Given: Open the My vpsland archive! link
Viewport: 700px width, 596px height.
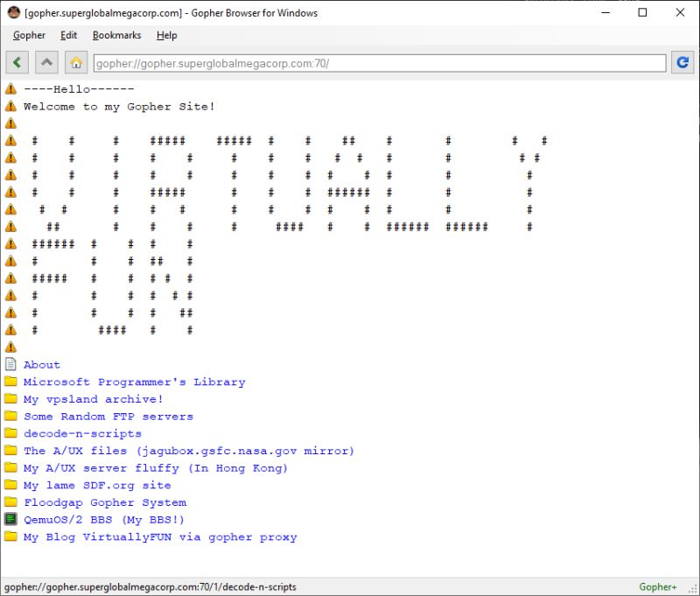Looking at the screenshot, I should 94,399.
